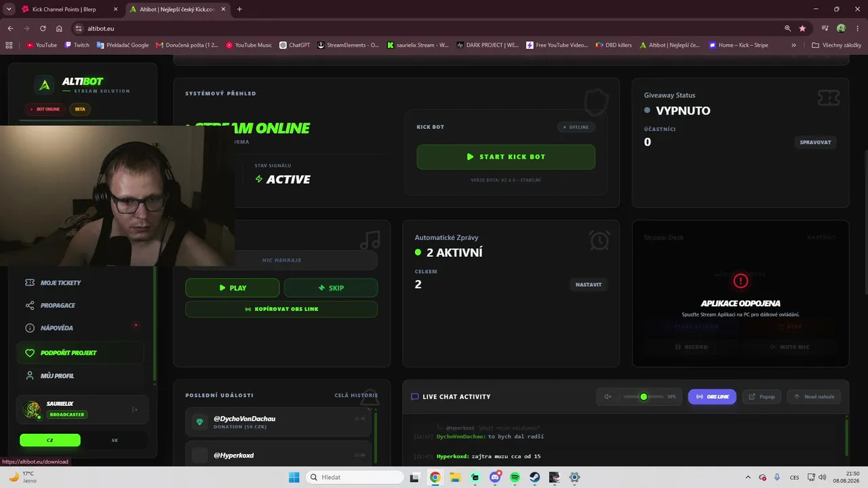Click the Live Chat Activity chat icon
The image size is (868, 488).
[415, 396]
